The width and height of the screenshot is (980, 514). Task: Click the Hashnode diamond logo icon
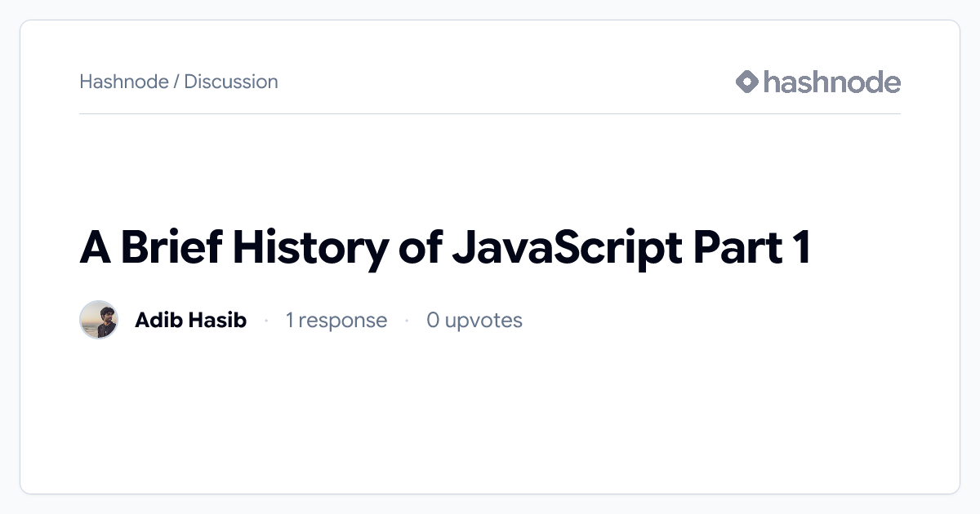pyautogui.click(x=746, y=81)
